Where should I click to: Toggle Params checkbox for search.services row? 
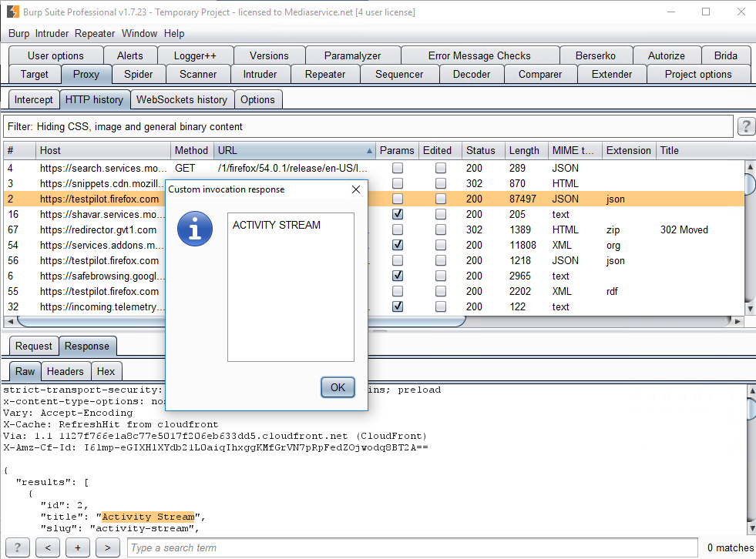click(398, 168)
